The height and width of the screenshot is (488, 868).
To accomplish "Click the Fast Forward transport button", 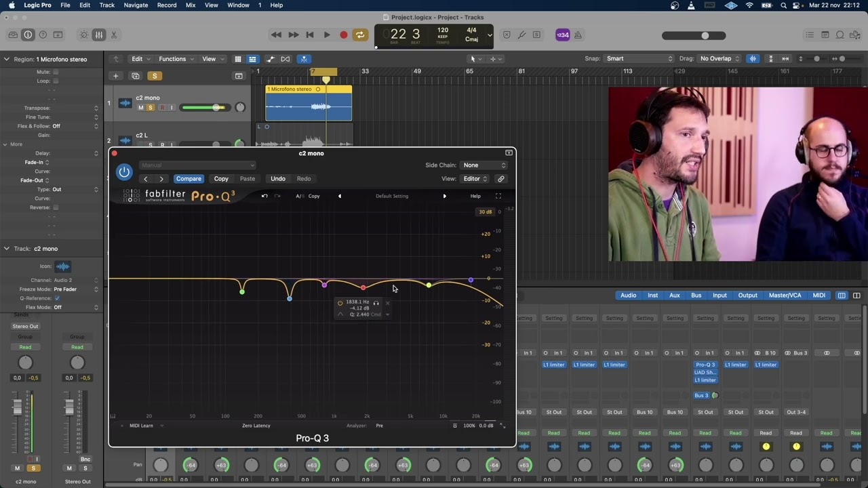I will click(x=293, y=35).
